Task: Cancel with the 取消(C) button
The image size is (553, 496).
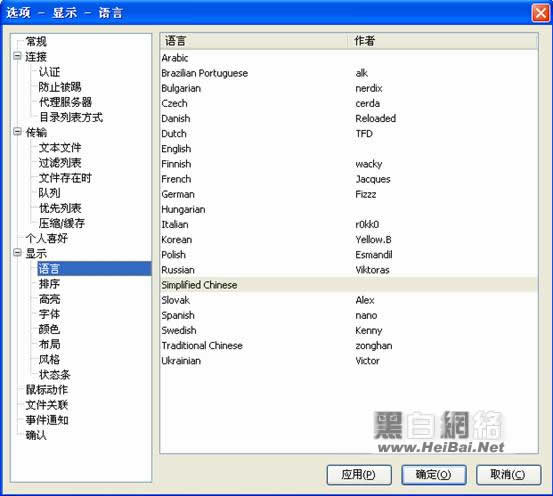Action: pos(509,474)
